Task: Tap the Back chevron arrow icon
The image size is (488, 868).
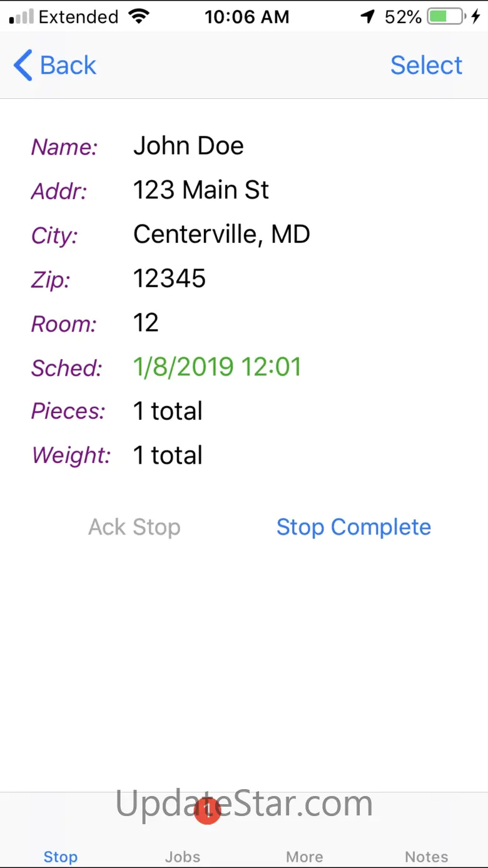Action: click(x=23, y=65)
